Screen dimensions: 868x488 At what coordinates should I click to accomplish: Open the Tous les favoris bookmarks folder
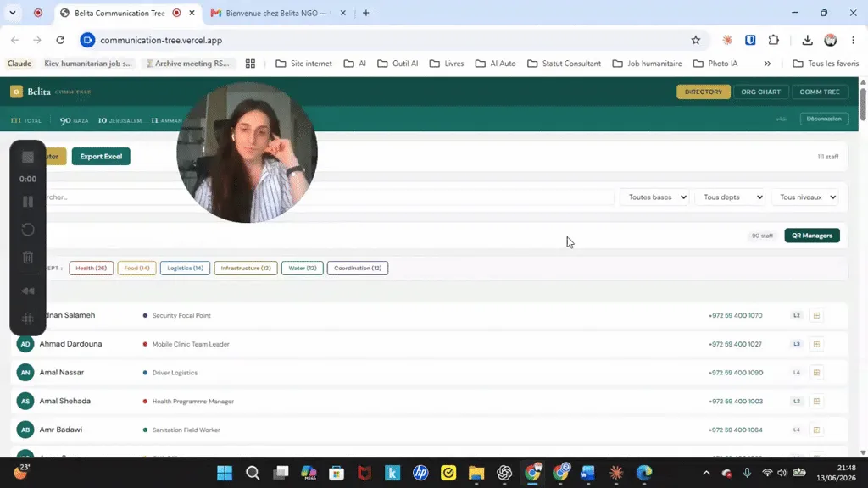tap(826, 64)
